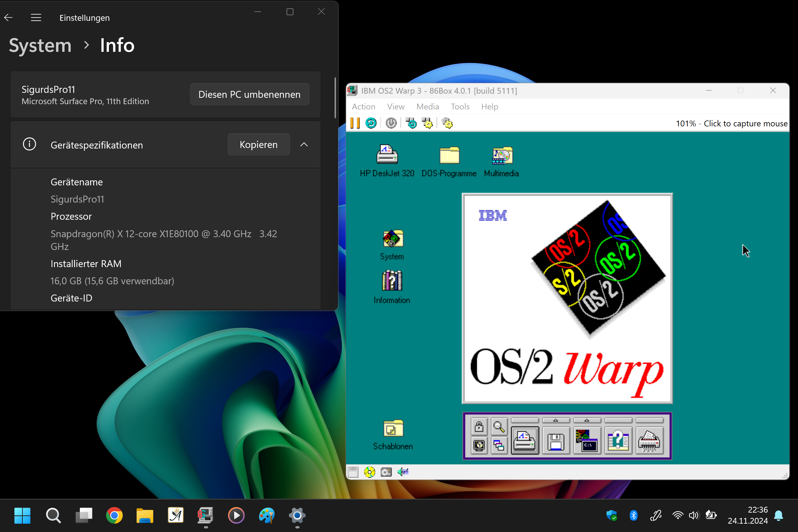The image size is (798, 532).
Task: Pause emulation in the 86Box toolbar
Action: coord(355,123)
